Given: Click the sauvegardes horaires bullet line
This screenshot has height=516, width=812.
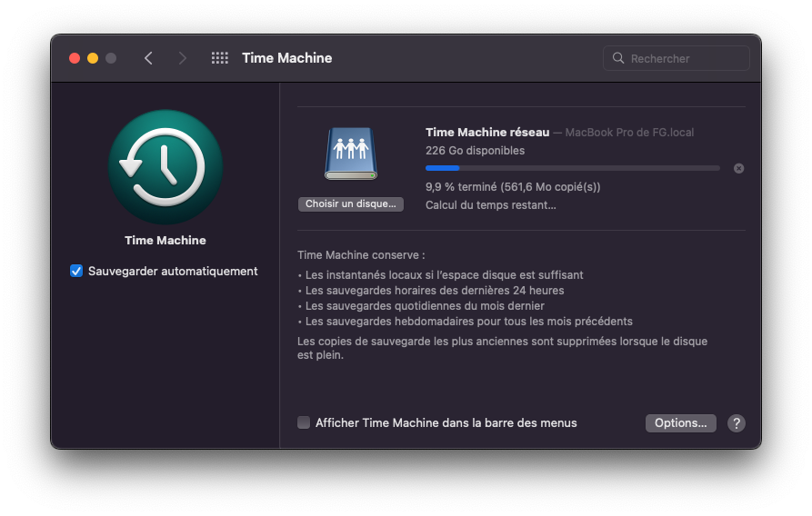Looking at the screenshot, I should [431, 291].
